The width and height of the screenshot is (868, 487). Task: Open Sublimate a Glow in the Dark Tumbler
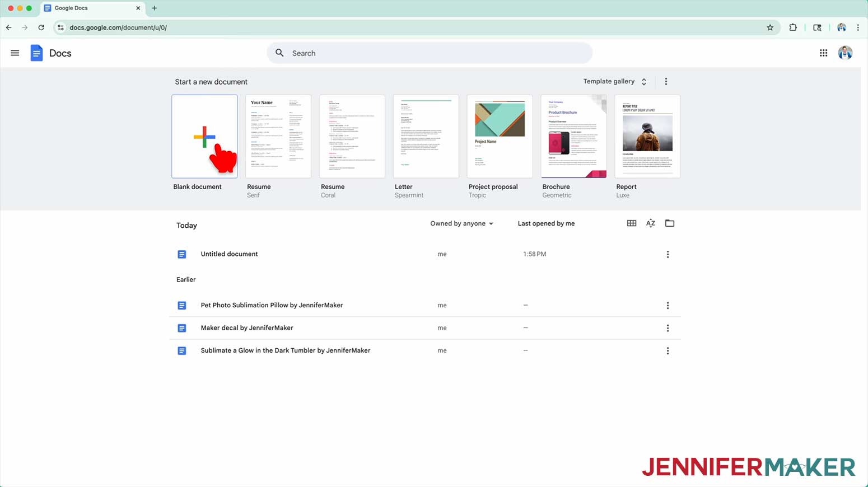(x=286, y=350)
